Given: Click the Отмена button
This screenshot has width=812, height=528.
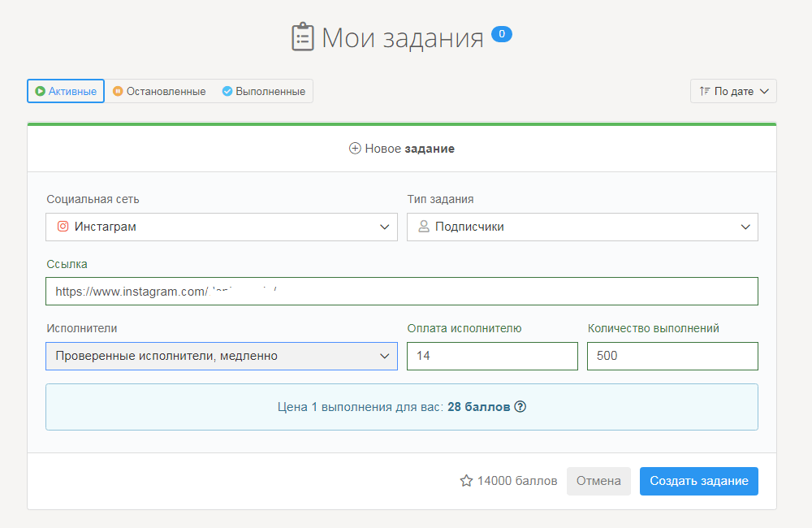Looking at the screenshot, I should coord(598,481).
